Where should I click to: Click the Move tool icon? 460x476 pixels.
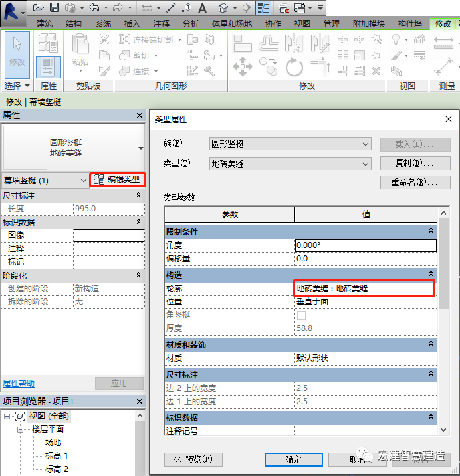click(242, 66)
